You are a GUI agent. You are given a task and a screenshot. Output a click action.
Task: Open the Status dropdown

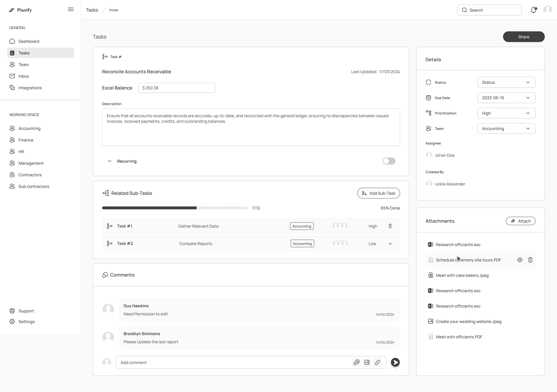(x=506, y=83)
